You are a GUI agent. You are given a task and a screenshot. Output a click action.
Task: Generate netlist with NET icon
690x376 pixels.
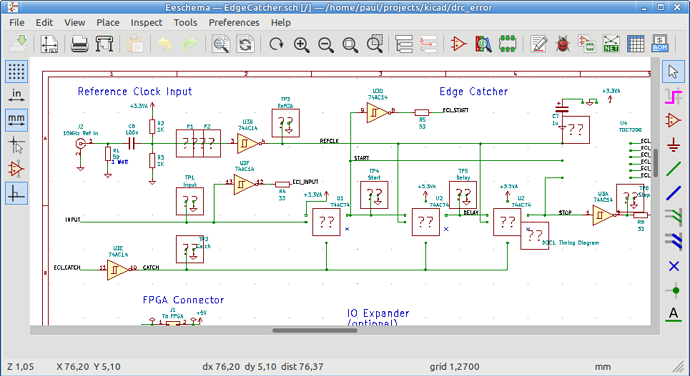tap(611, 44)
